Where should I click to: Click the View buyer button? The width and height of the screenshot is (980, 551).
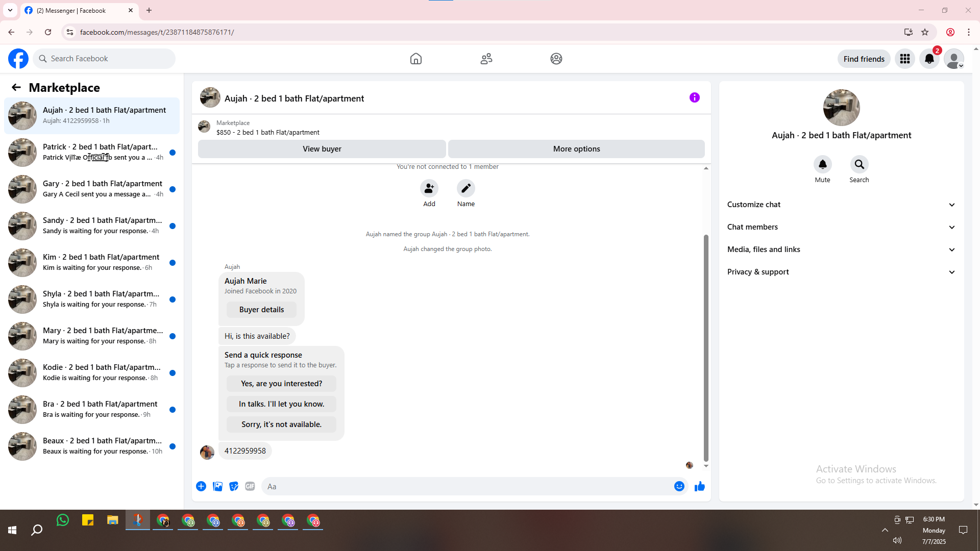322,149
